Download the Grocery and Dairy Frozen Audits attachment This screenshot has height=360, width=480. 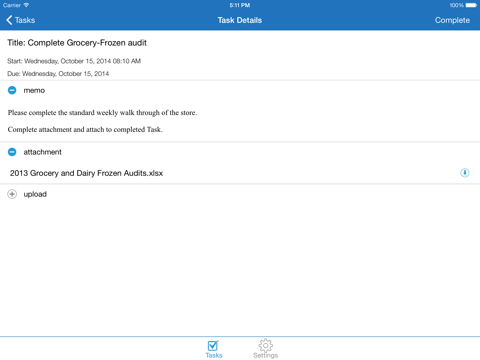(465, 173)
